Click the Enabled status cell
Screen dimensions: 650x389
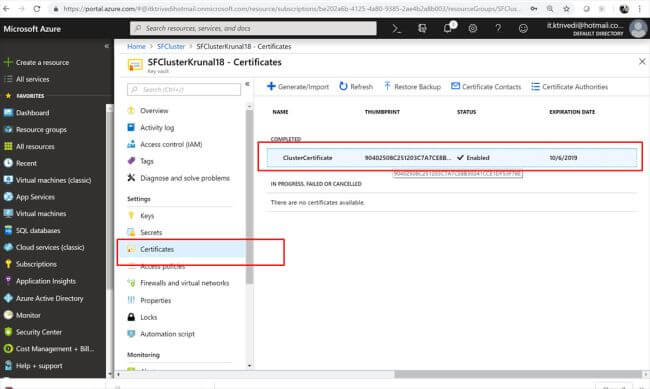pos(473,158)
